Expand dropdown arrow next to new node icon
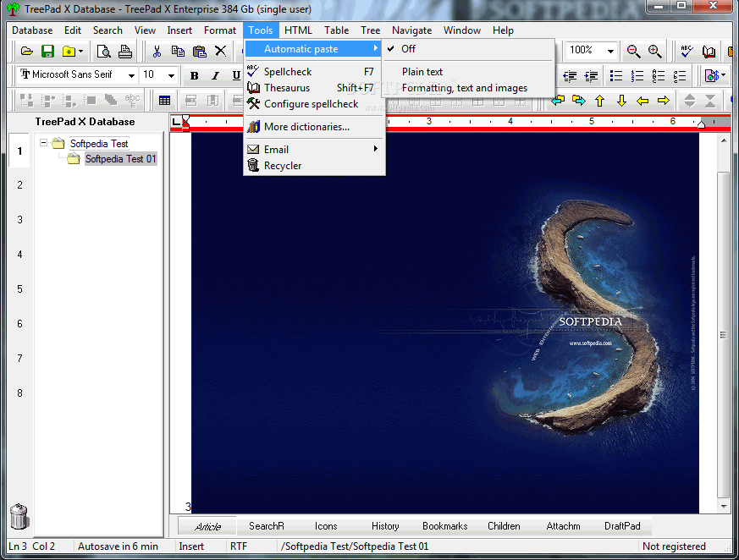The image size is (739, 560). pos(81,51)
